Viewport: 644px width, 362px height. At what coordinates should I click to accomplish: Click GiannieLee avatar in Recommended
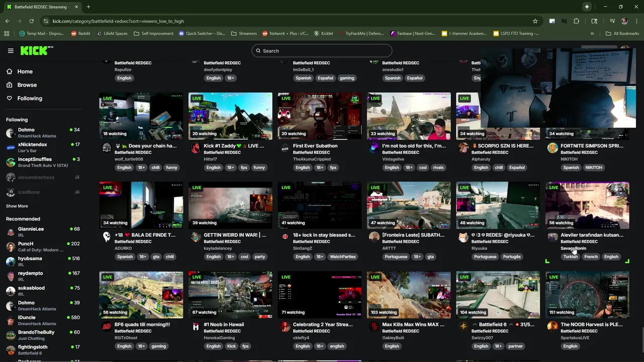(x=10, y=232)
